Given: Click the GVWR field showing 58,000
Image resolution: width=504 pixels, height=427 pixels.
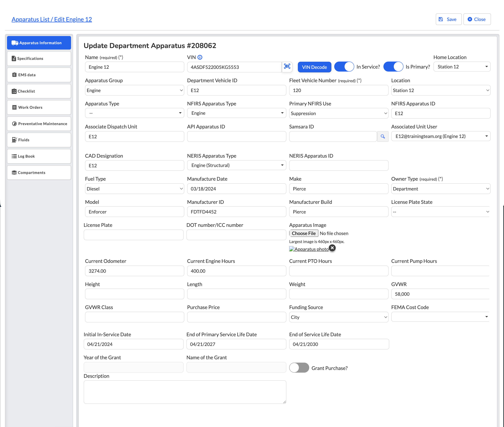Looking at the screenshot, I should [x=440, y=294].
